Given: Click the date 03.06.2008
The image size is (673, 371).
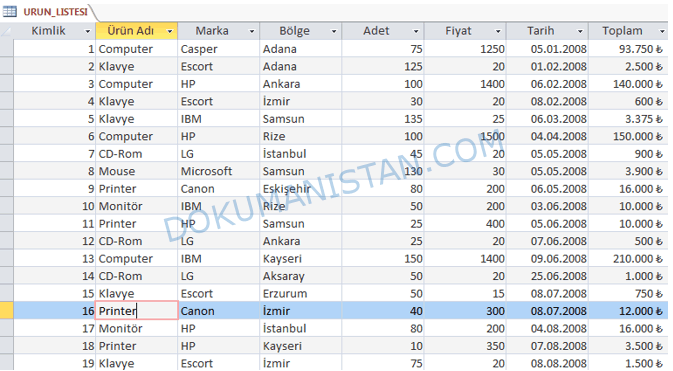Looking at the screenshot, I should (x=547, y=206).
